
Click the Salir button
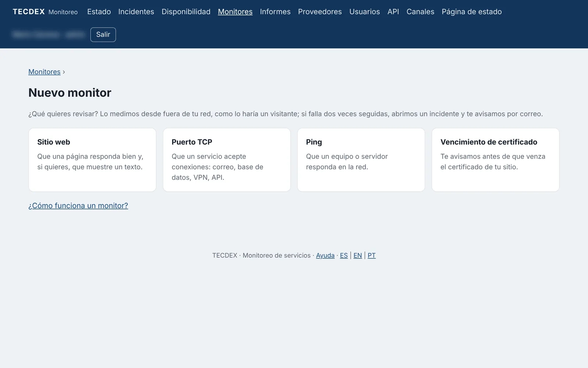click(x=103, y=35)
